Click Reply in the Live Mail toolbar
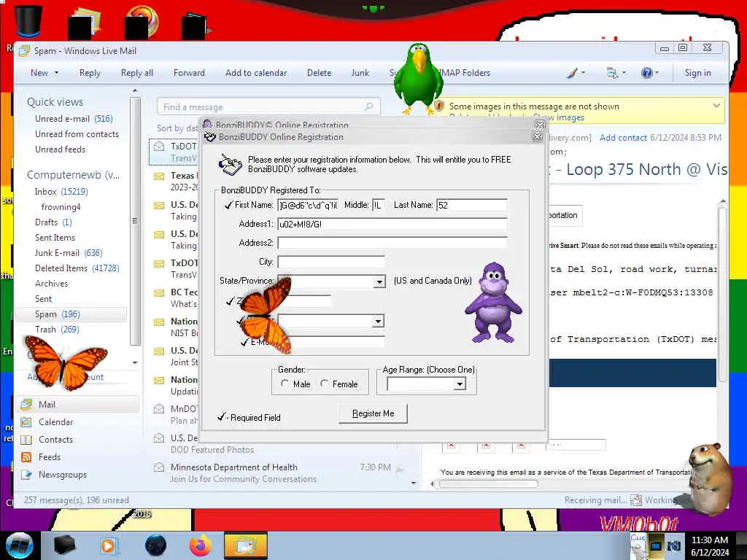The image size is (747, 560). click(90, 73)
